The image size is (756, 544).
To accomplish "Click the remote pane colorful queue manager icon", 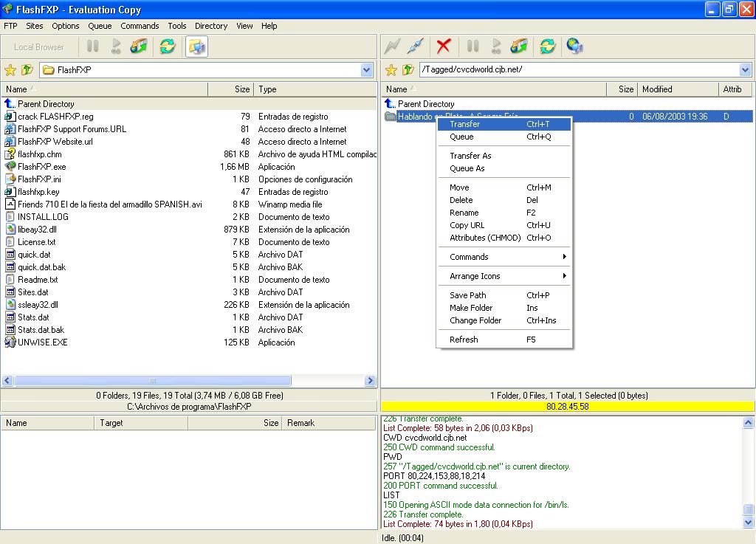I will (x=519, y=47).
